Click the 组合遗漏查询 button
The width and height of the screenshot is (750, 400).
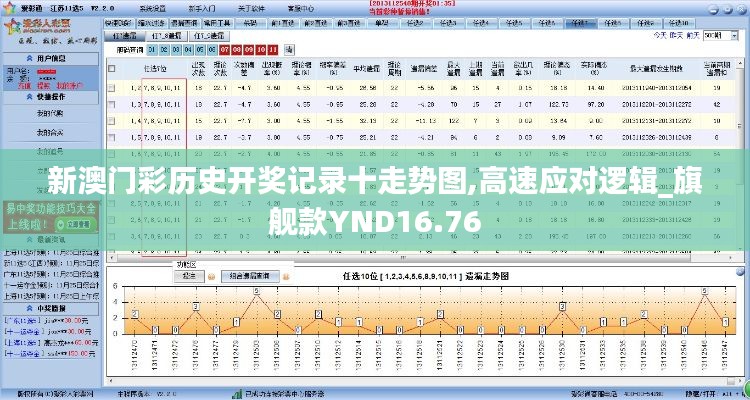tap(251, 277)
